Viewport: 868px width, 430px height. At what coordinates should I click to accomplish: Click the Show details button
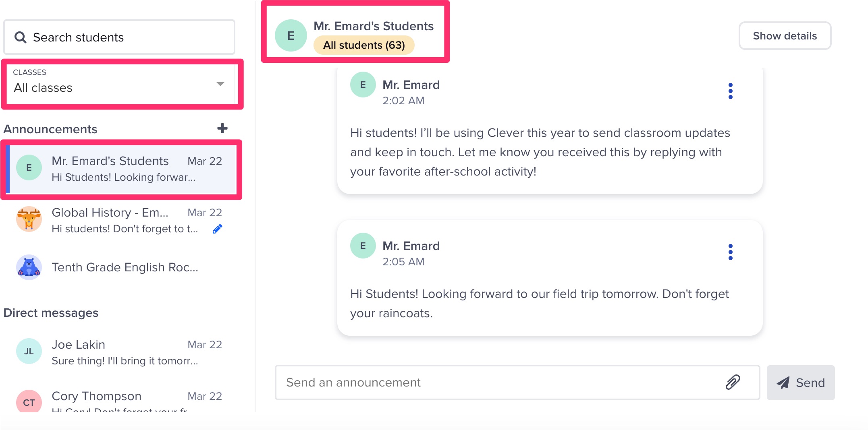click(x=785, y=35)
